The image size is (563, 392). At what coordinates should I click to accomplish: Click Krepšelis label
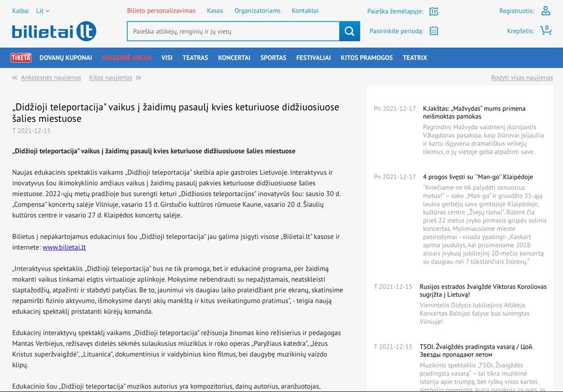point(521,31)
